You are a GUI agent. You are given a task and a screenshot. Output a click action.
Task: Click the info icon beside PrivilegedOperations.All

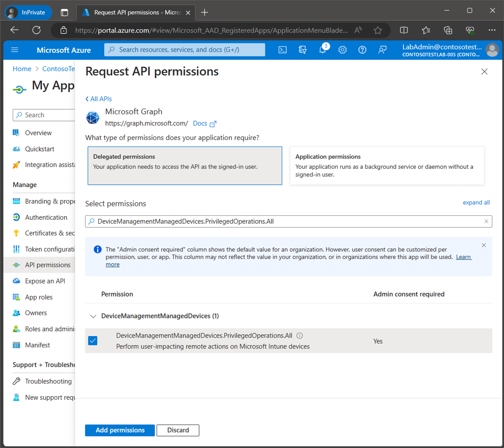(x=300, y=335)
